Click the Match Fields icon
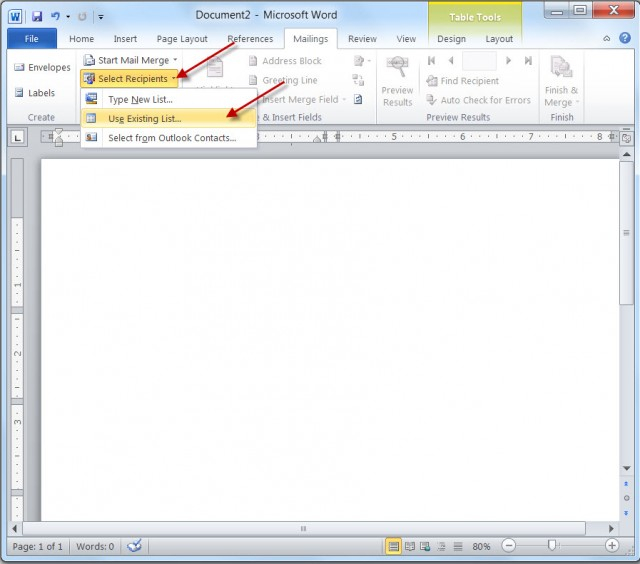This screenshot has height=564, width=640. click(x=358, y=80)
